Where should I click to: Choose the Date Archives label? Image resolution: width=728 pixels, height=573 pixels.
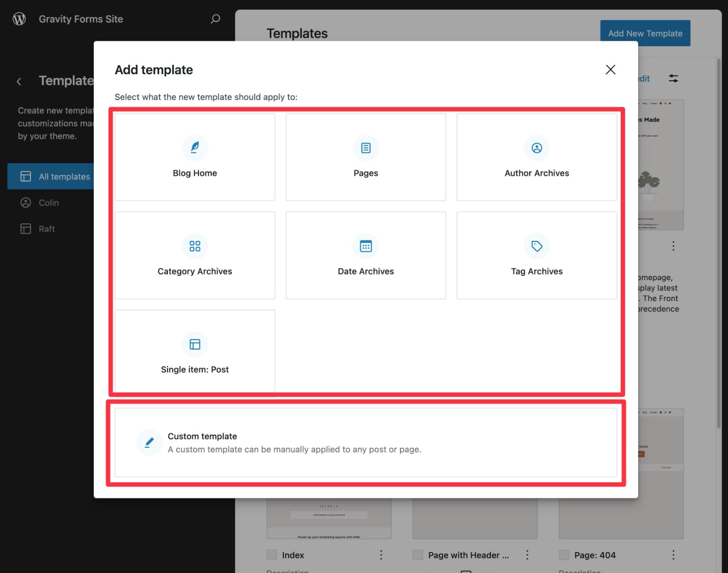(x=365, y=271)
